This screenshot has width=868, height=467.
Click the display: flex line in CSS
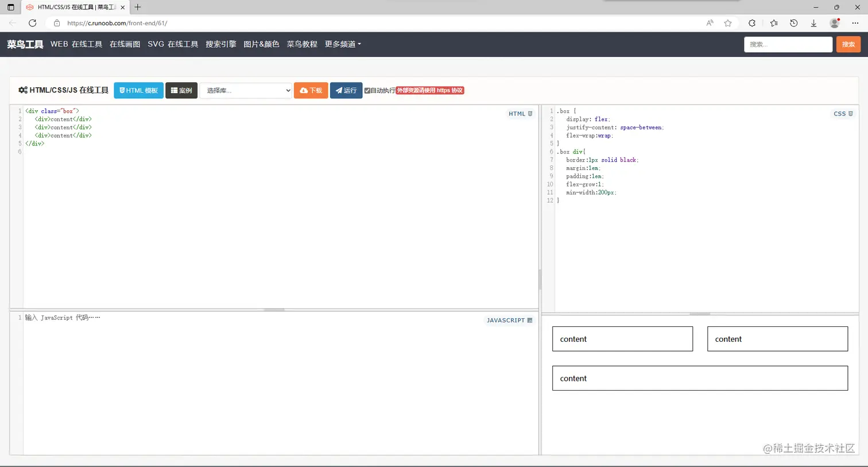tap(588, 119)
